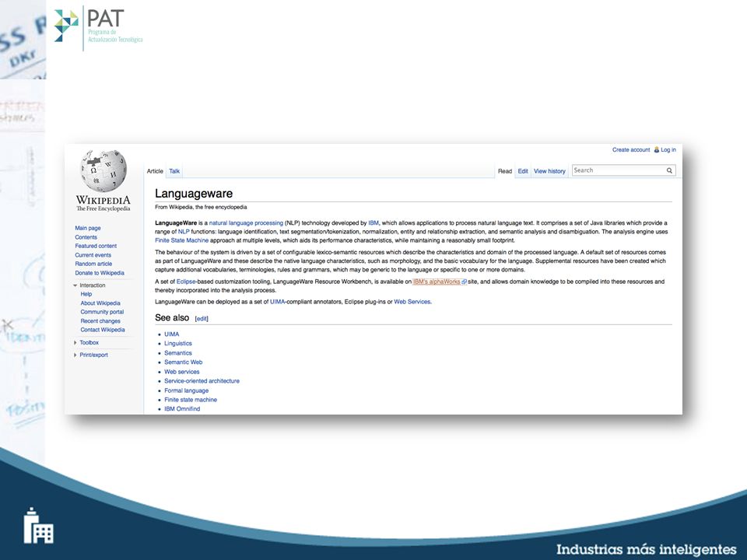Open Web services in the See also list
The image size is (747, 560).
point(182,372)
